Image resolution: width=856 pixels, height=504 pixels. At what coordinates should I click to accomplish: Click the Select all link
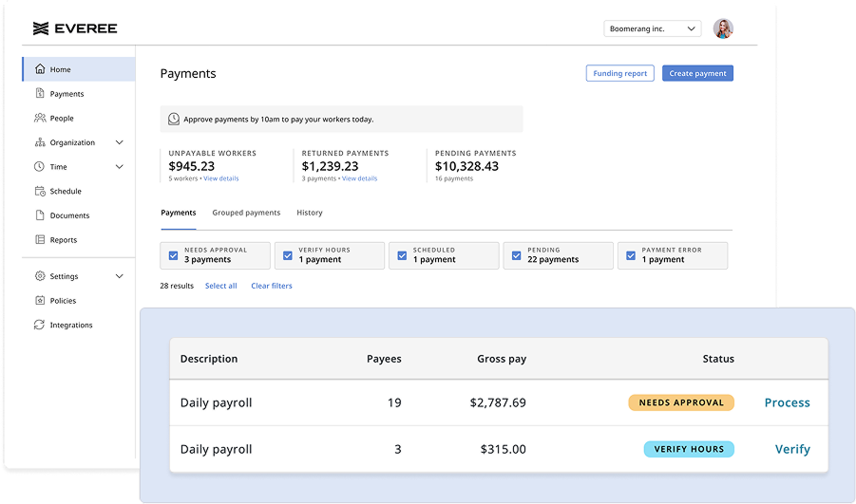coord(221,286)
